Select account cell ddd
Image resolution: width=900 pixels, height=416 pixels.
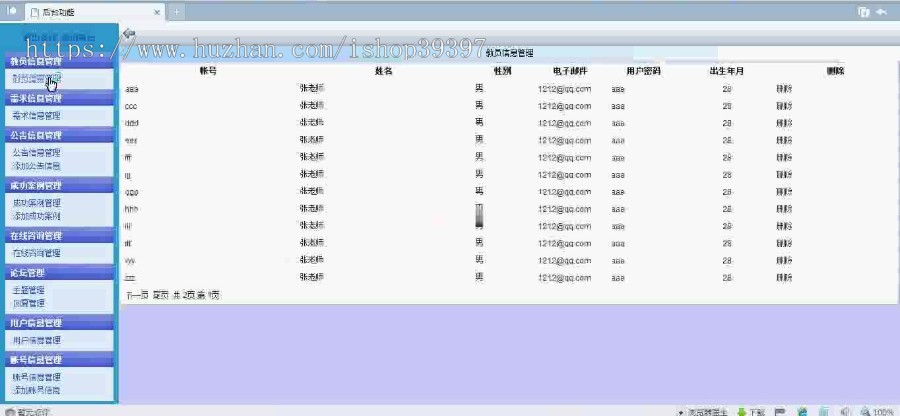pyautogui.click(x=131, y=123)
